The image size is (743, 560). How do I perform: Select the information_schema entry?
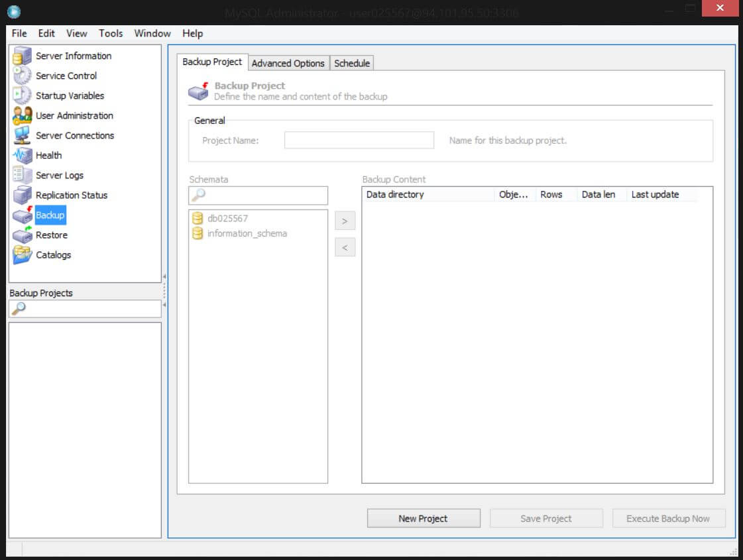[240, 233]
